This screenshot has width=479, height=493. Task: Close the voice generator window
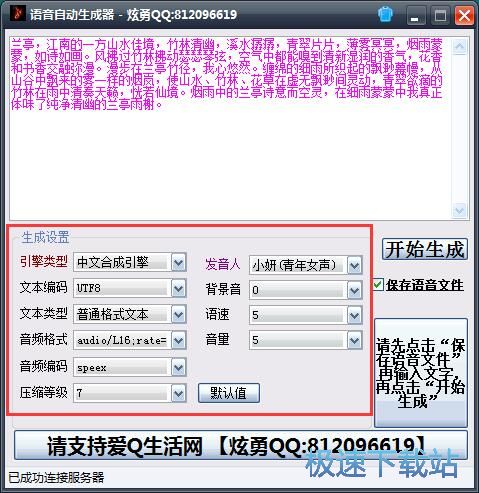(464, 16)
